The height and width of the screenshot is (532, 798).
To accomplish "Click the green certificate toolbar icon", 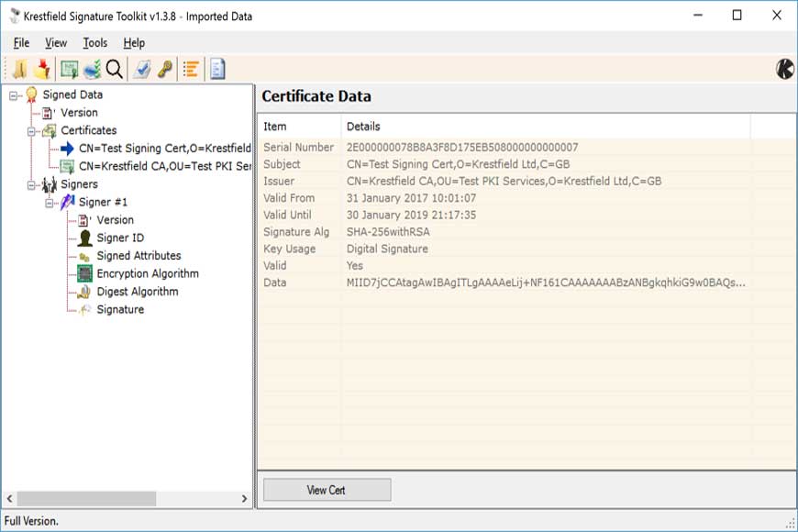I will coord(69,69).
